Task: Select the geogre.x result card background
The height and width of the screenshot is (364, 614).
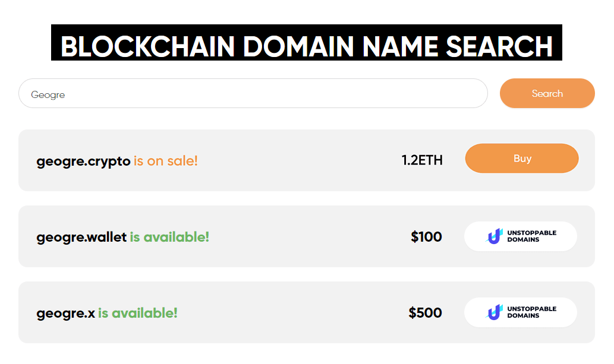Action: coord(307,312)
